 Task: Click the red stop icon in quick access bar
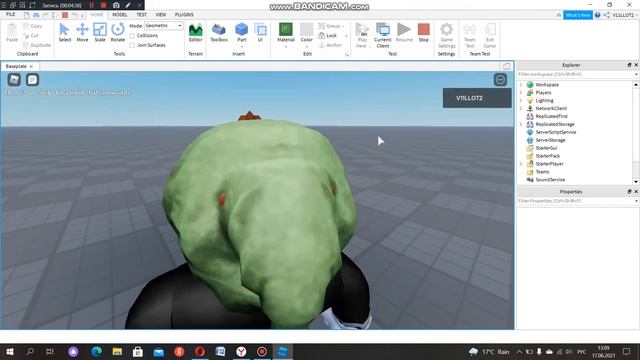point(65,15)
